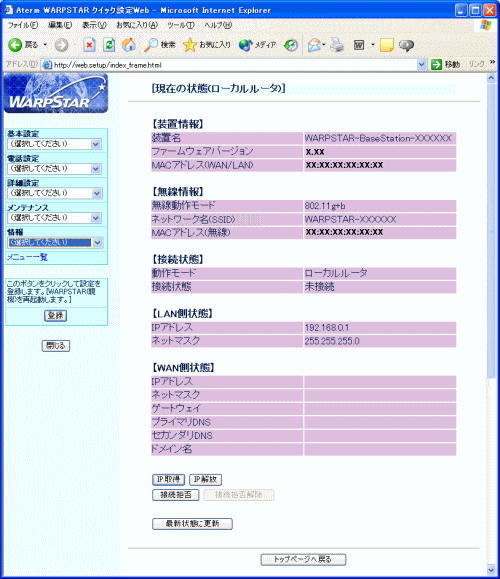
Task: Click the リンク toolbar label
Action: (476, 64)
